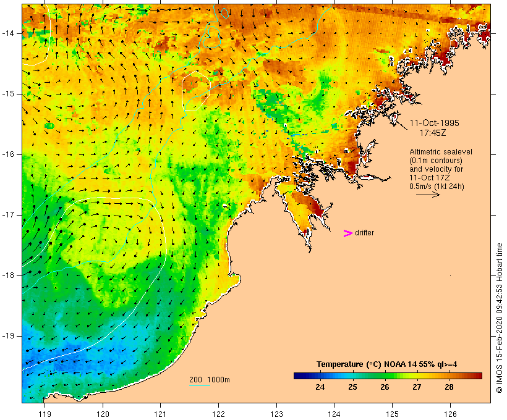The width and height of the screenshot is (507, 420).
Task: Click the '11-Oct 17Z' caption line
Action: pyautogui.click(x=429, y=178)
